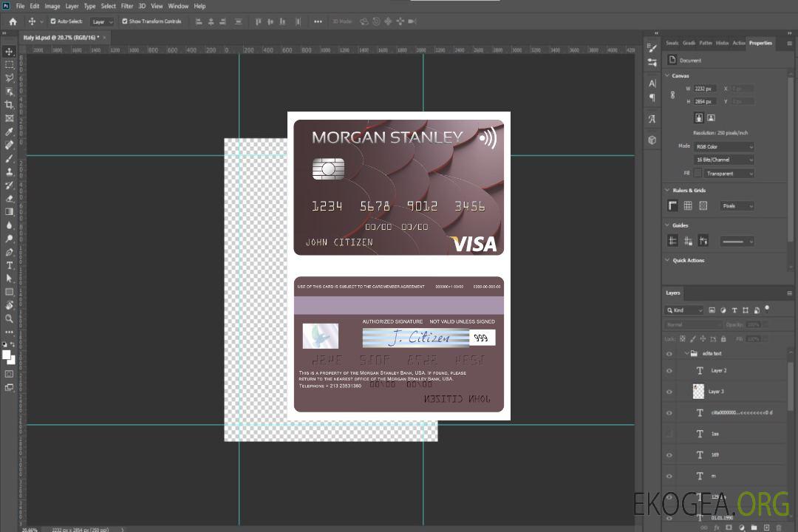Toggle the link width and height icon
798x532 pixels.
point(672,95)
